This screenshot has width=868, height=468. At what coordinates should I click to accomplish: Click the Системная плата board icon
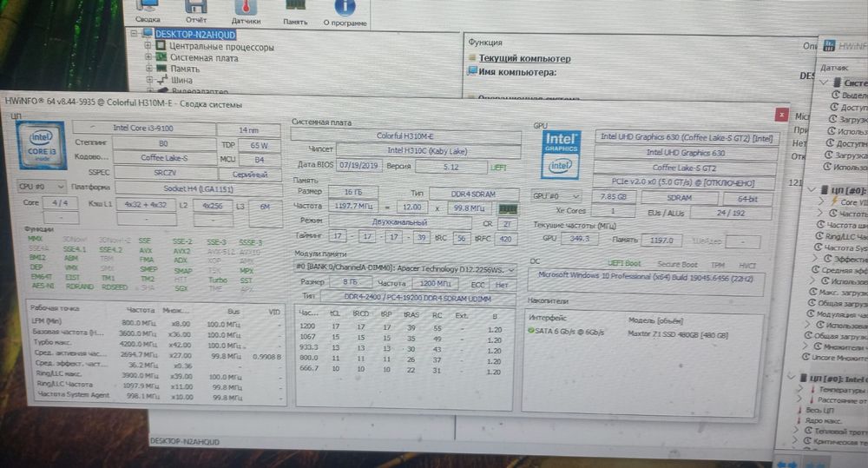(x=161, y=57)
